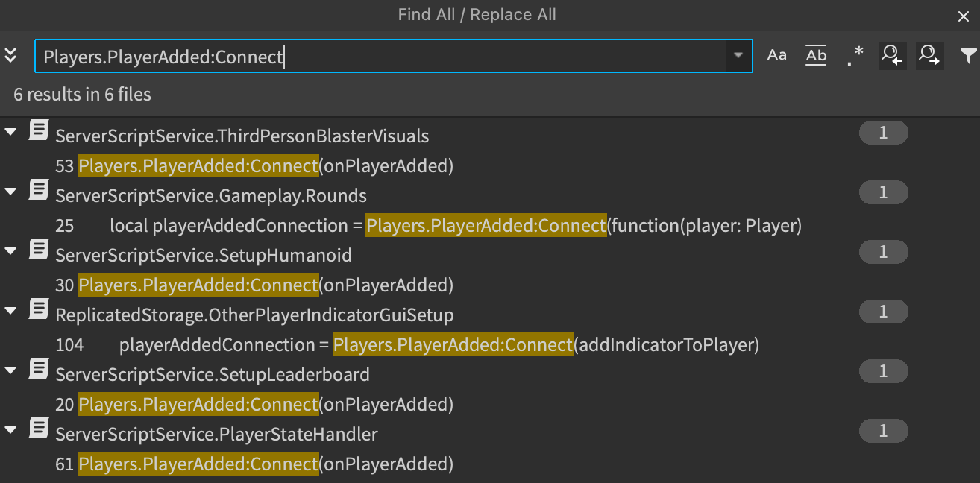Collapse the PlayerStateHandler result group

coord(10,430)
